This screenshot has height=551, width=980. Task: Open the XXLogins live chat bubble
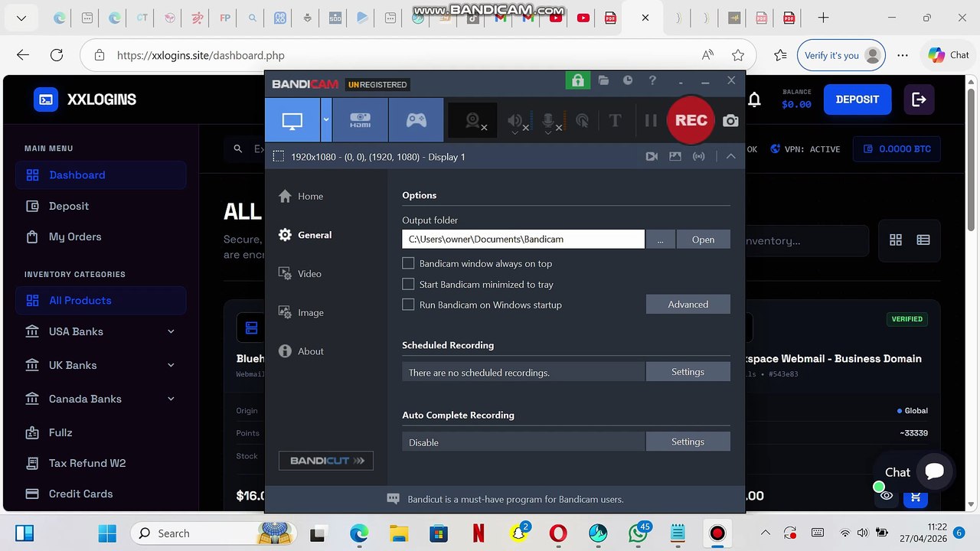click(934, 471)
